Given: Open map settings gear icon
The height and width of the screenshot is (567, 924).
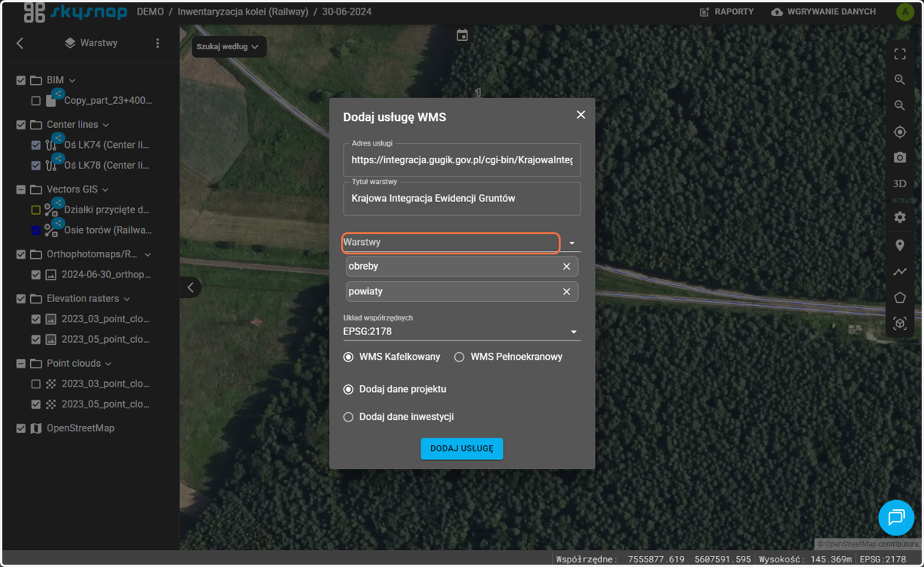Looking at the screenshot, I should pos(899,217).
